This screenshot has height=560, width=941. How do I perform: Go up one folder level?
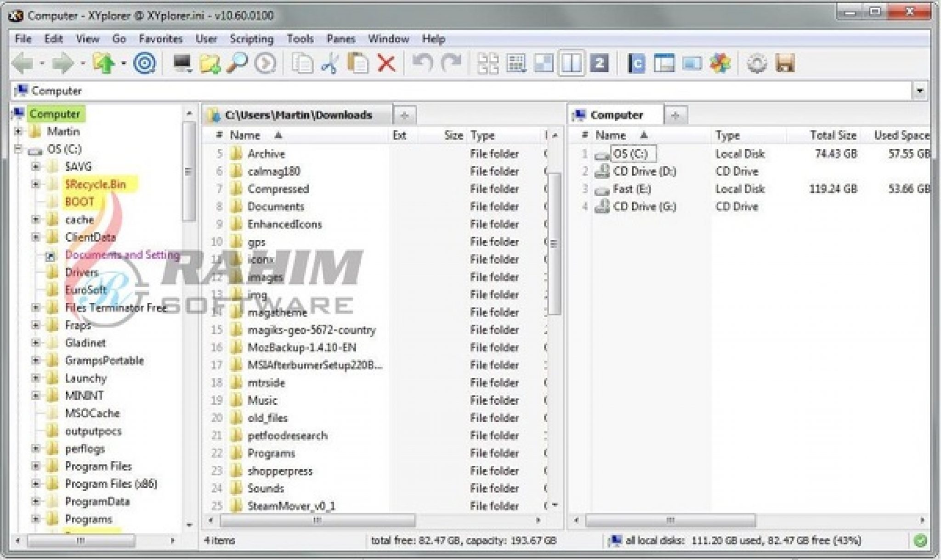click(x=104, y=63)
